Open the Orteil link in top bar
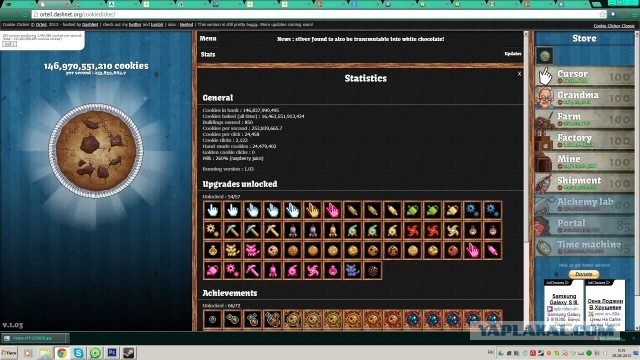The width and height of the screenshot is (640, 360). (x=41, y=25)
